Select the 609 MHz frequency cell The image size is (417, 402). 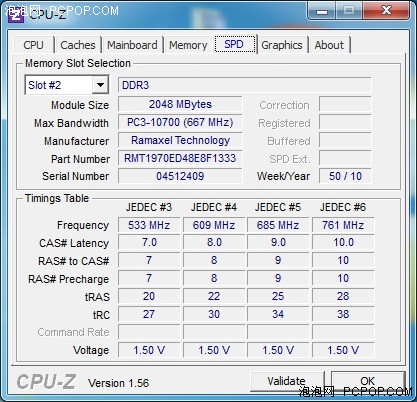(214, 225)
